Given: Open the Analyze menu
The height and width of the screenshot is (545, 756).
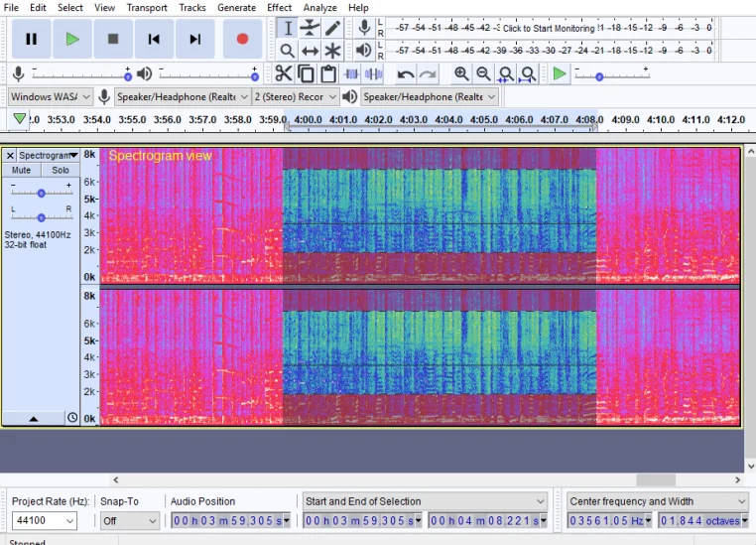Looking at the screenshot, I should coord(319,7).
